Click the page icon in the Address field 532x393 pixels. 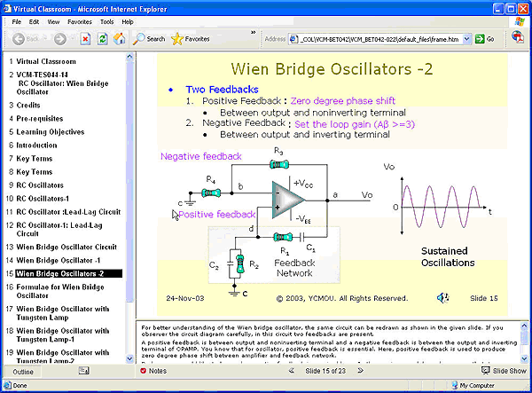tap(293, 39)
